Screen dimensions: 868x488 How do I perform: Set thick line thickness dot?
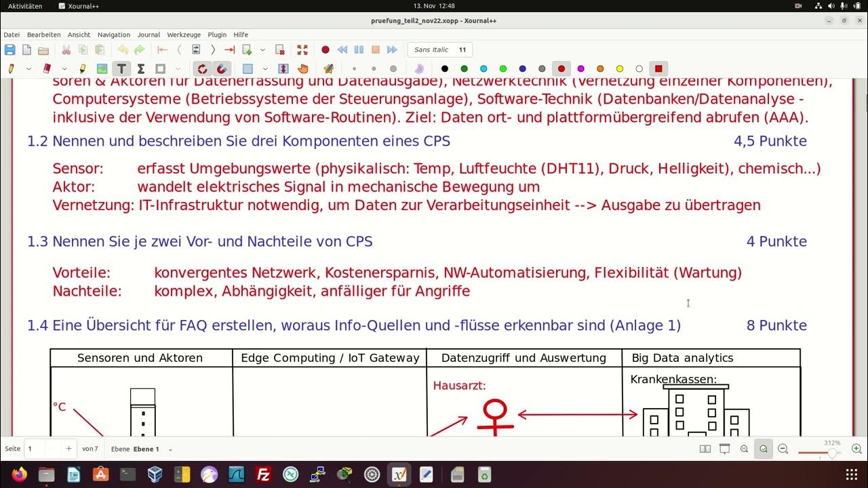[x=393, y=68]
